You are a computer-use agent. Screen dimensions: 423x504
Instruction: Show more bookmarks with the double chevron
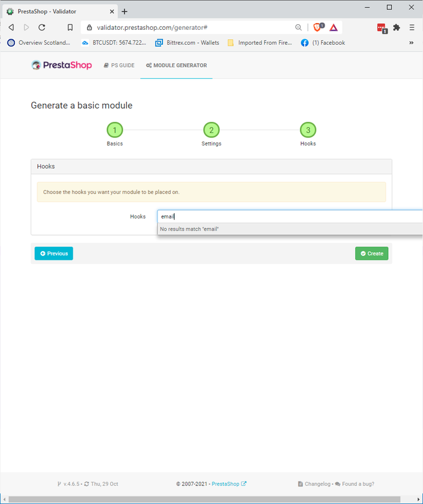pyautogui.click(x=411, y=43)
